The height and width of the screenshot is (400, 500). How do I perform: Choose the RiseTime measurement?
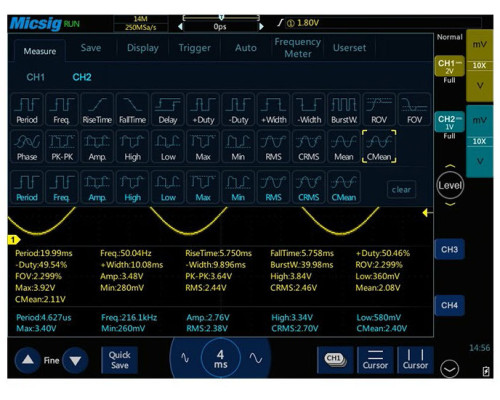[97, 110]
